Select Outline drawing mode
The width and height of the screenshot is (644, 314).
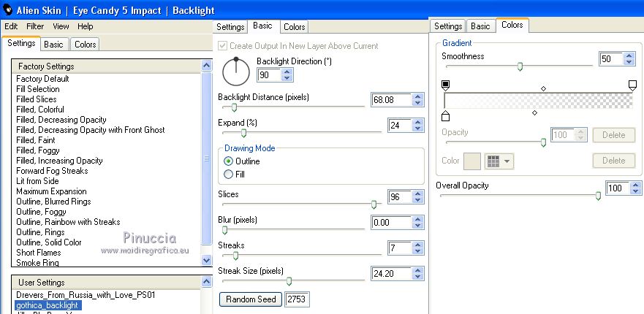(x=228, y=161)
